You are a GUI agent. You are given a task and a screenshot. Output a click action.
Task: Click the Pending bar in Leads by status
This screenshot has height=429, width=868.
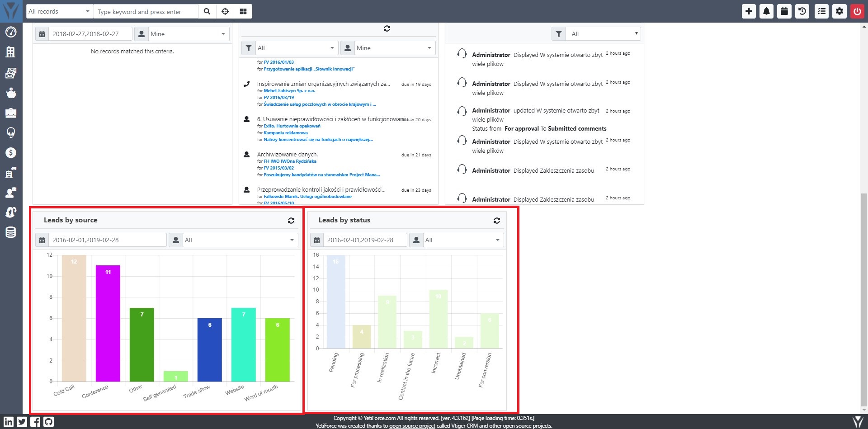336,302
